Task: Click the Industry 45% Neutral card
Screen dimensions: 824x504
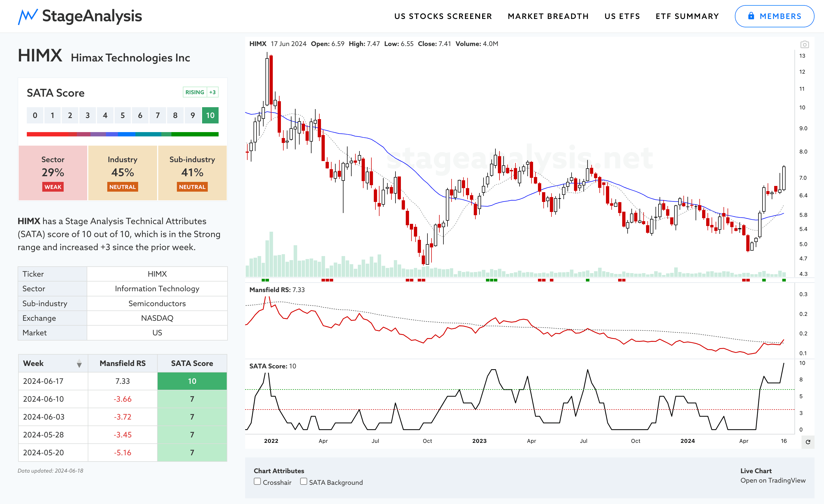Action: click(x=123, y=173)
